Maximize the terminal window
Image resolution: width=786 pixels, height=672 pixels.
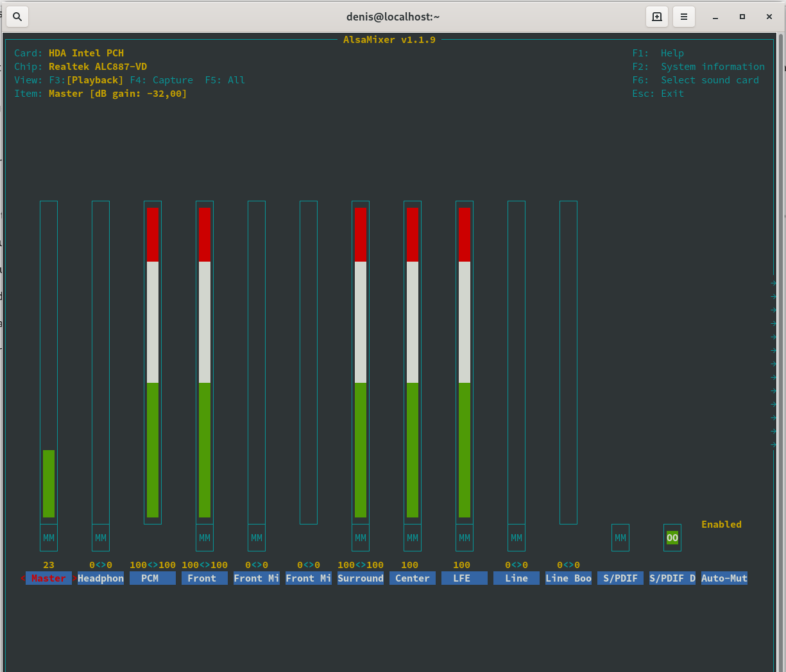[x=742, y=17]
